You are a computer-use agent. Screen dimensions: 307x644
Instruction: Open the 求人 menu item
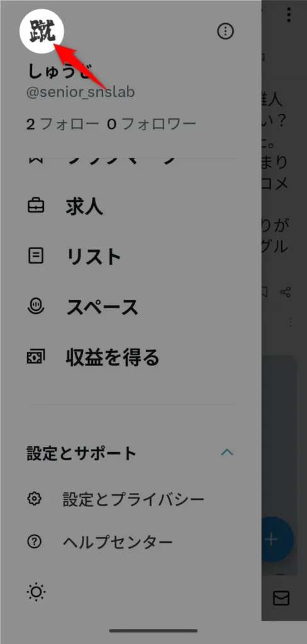pyautogui.click(x=84, y=206)
